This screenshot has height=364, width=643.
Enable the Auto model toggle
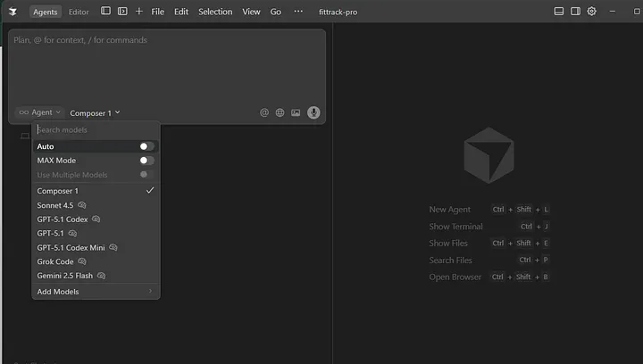click(146, 146)
